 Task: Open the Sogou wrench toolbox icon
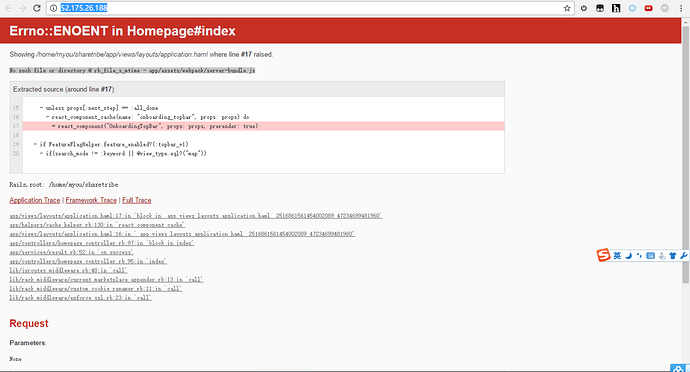[683, 256]
